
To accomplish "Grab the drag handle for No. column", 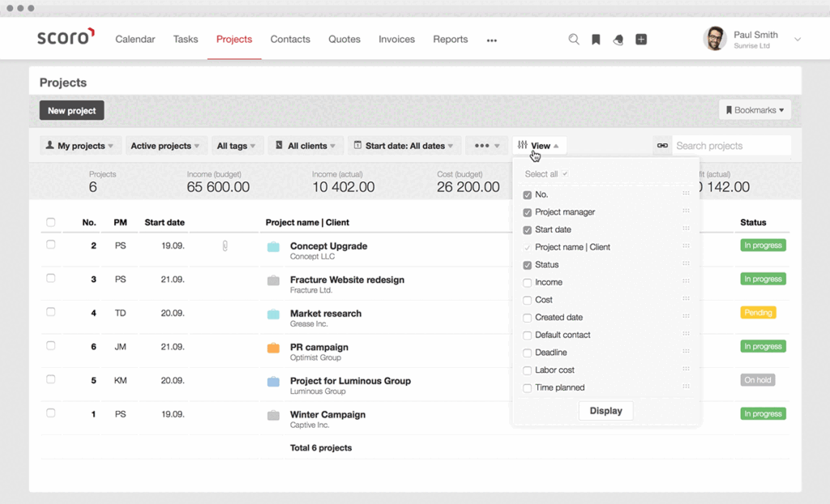I will point(686,193).
